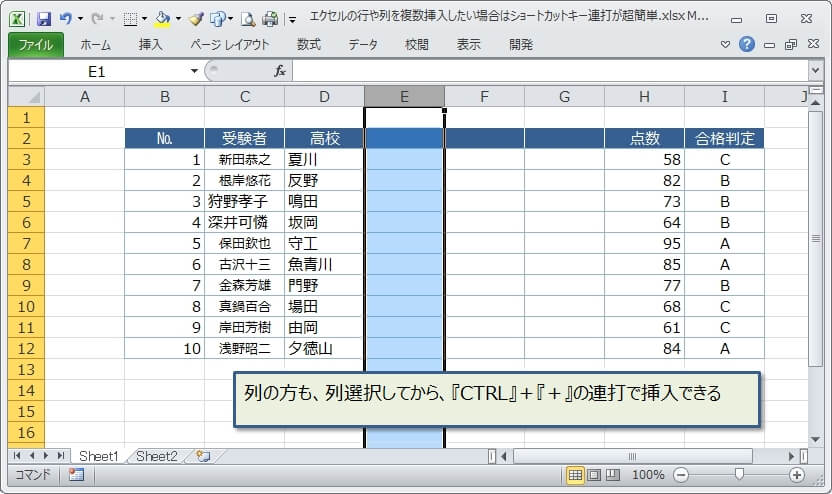Screen dimensions: 832x494
Task: Switch to the 開発 ribbon tab
Action: click(521, 45)
